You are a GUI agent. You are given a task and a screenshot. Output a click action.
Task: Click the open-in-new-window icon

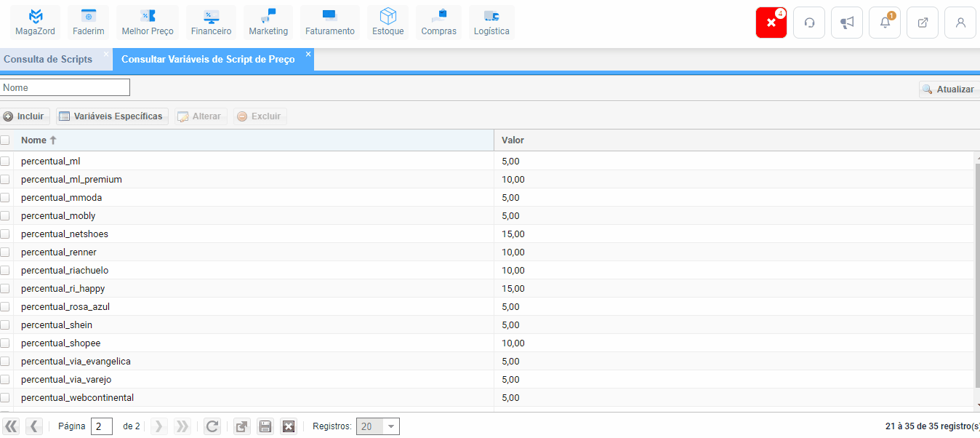coord(923,23)
